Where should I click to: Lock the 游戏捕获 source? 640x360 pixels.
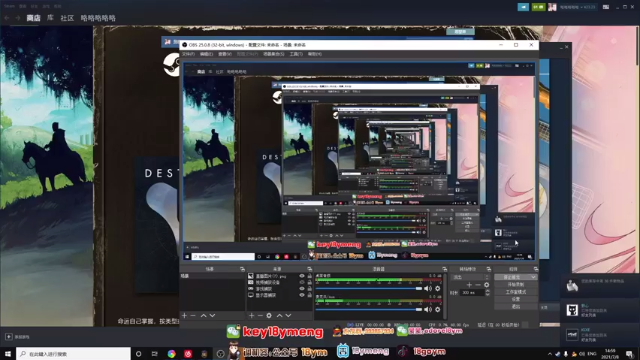(x=309, y=289)
